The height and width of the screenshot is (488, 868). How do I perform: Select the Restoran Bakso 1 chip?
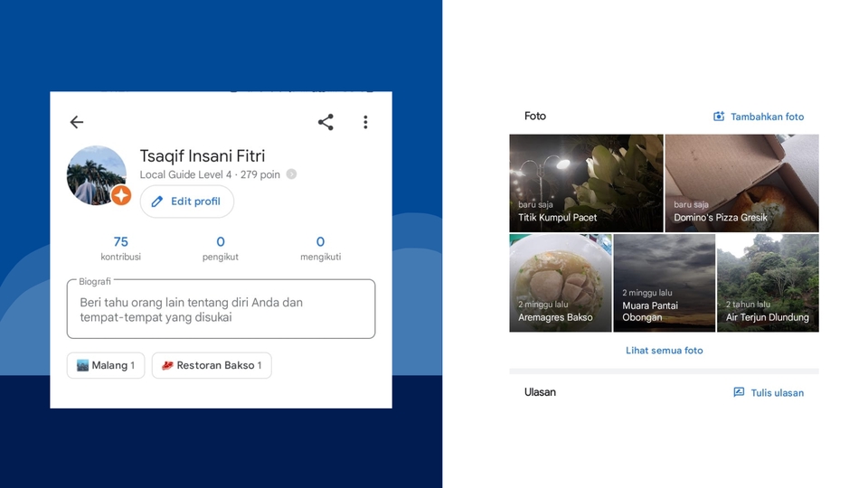tap(212, 365)
